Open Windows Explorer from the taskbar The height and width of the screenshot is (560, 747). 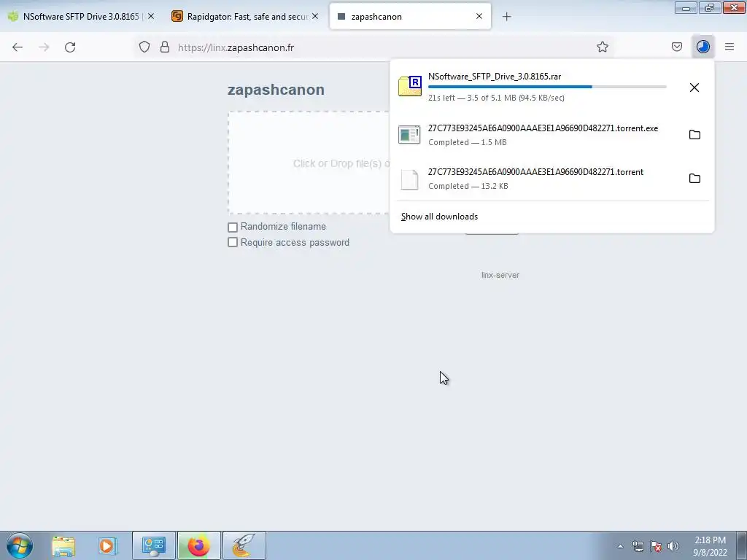(x=63, y=545)
